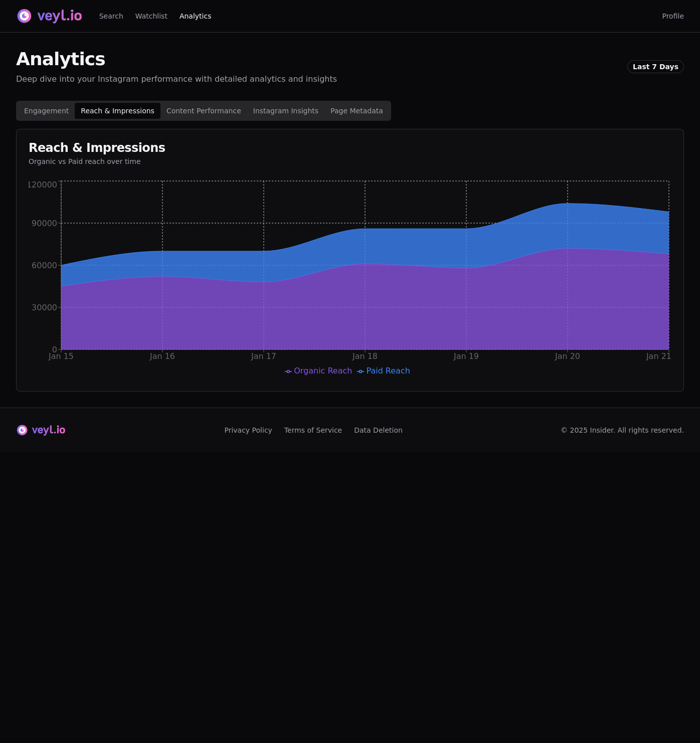Click the veyl.io footer logo icon
The image size is (700, 743).
[x=22, y=430]
